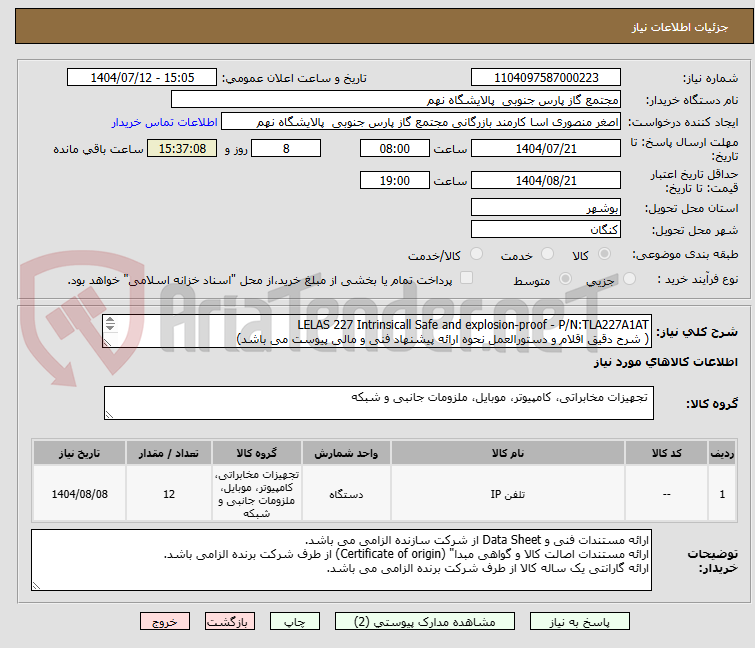Viewport: 755px width, 648px height.
Task: Click resize grip of description box
Action: pos(107,343)
